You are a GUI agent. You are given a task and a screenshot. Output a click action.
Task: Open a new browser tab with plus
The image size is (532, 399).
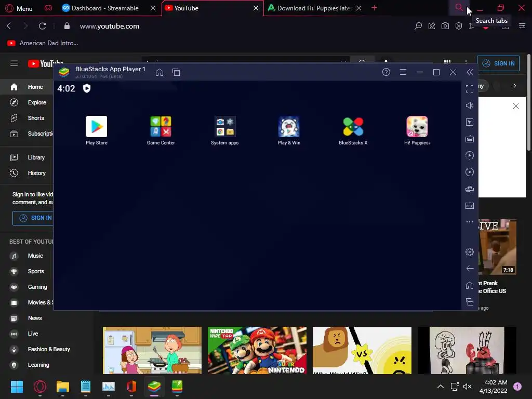[x=374, y=8]
